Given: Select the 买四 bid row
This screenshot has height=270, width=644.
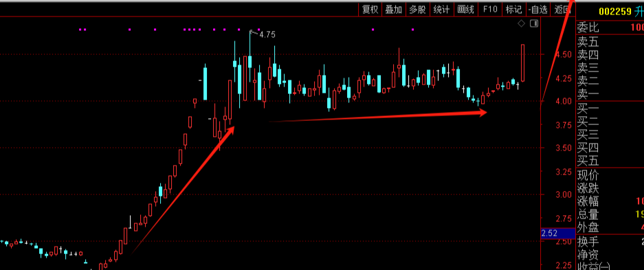Looking at the screenshot, I should point(588,148).
